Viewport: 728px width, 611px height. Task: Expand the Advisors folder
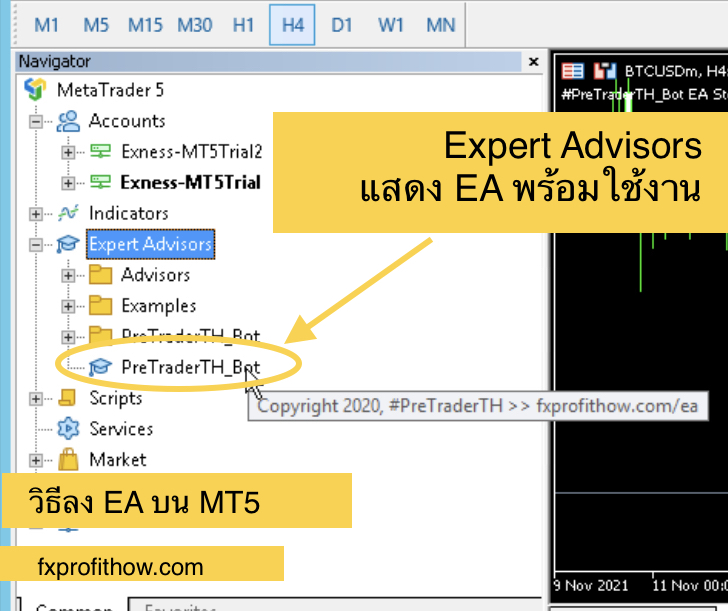(x=68, y=276)
